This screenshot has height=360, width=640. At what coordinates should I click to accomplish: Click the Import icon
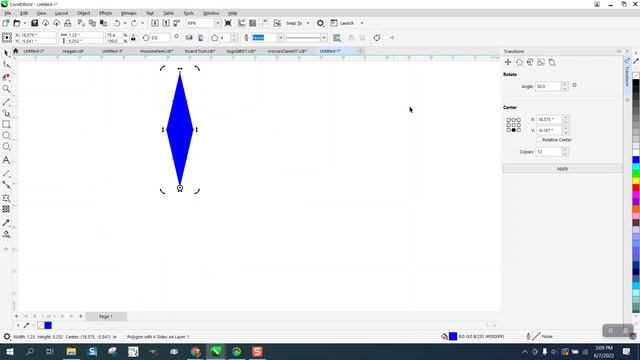155,23
